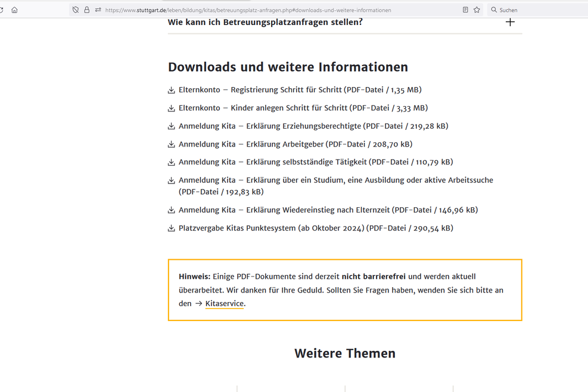The height and width of the screenshot is (392, 588).
Task: Click the download icon beside Anmeldung Kita Arbeitgeber
Action: coord(172,144)
